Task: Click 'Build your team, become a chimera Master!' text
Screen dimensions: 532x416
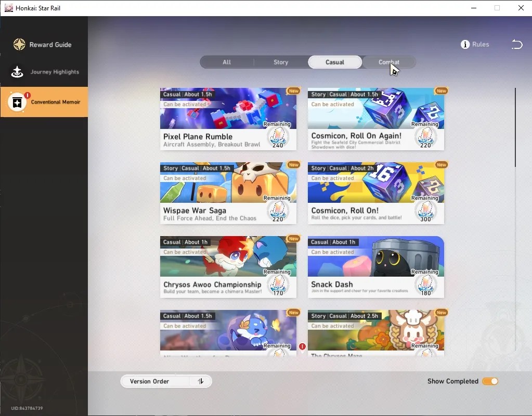Action: coord(212,292)
